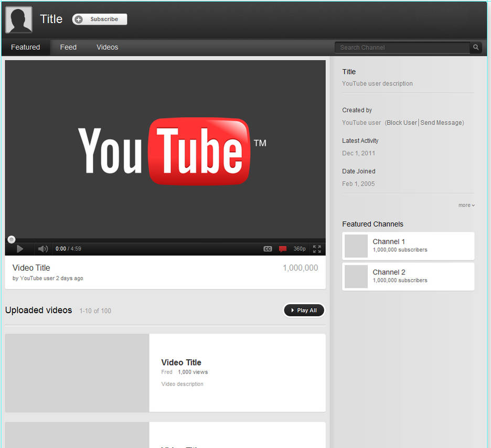
Task: Play the video with the play button
Action: (x=20, y=249)
